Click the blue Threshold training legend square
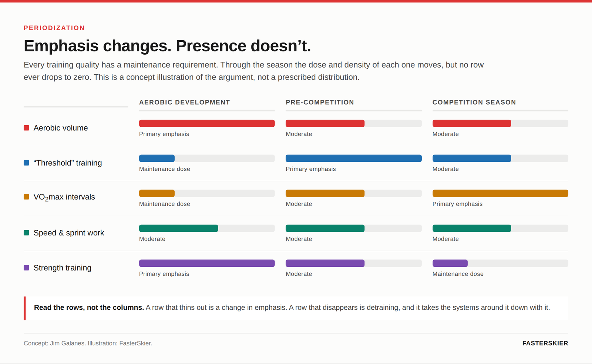The width and height of the screenshot is (592, 364). (26, 163)
